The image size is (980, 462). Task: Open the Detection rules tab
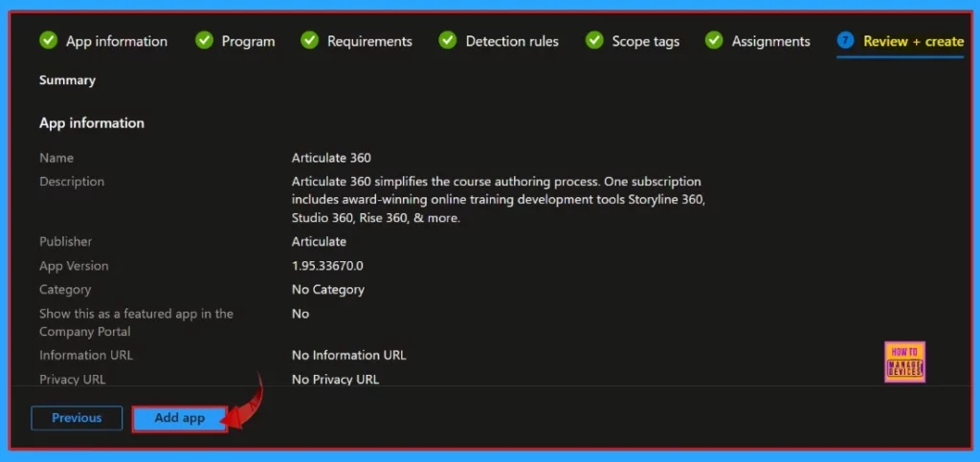click(512, 41)
